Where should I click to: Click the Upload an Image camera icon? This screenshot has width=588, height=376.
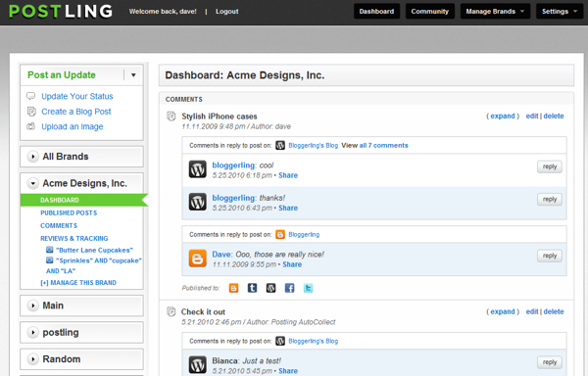tap(31, 126)
